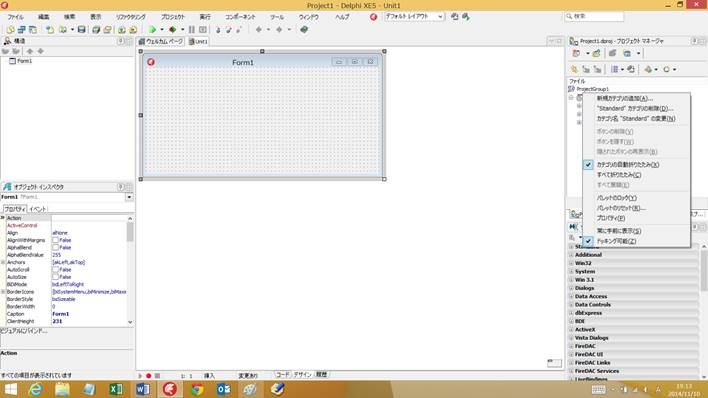Switch to the Unit1 editor tab
The height and width of the screenshot is (398, 708).
tap(198, 42)
